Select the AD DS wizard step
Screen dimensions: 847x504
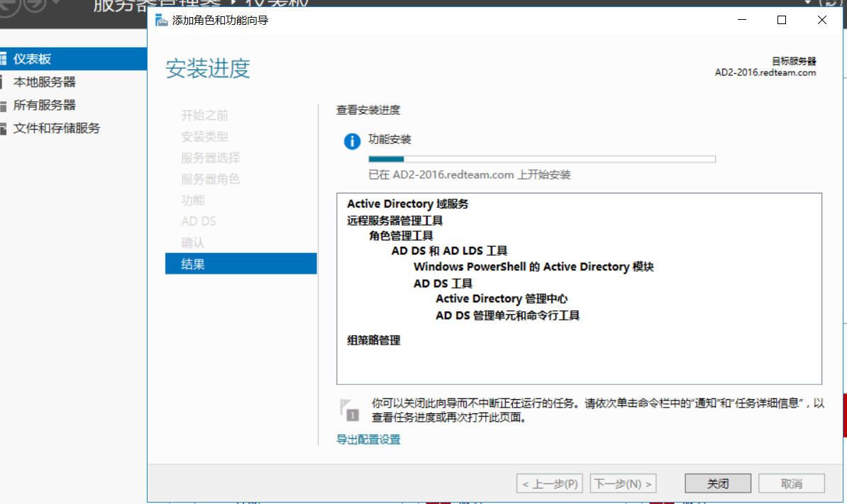point(199,221)
